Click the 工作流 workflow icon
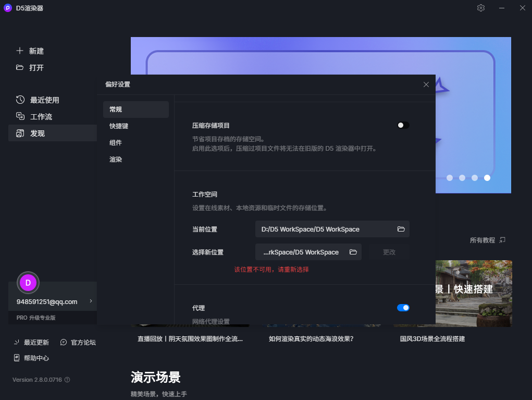This screenshot has width=532, height=400. click(20, 116)
